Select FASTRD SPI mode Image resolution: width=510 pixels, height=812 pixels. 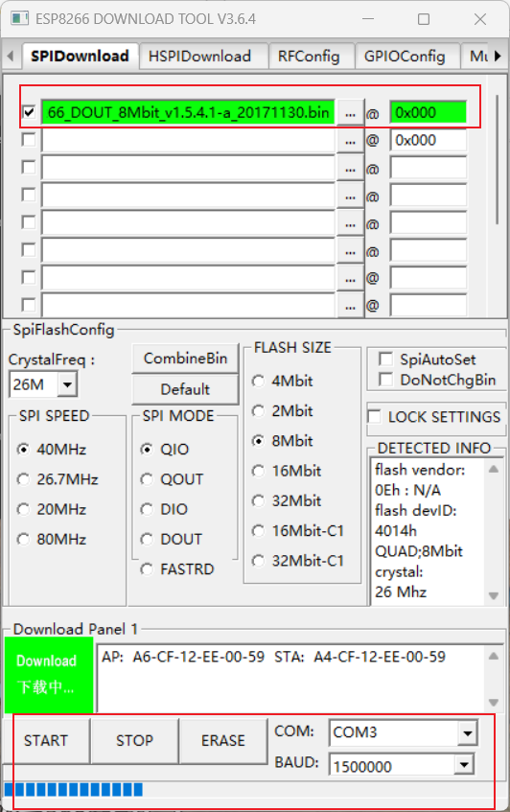(177, 569)
